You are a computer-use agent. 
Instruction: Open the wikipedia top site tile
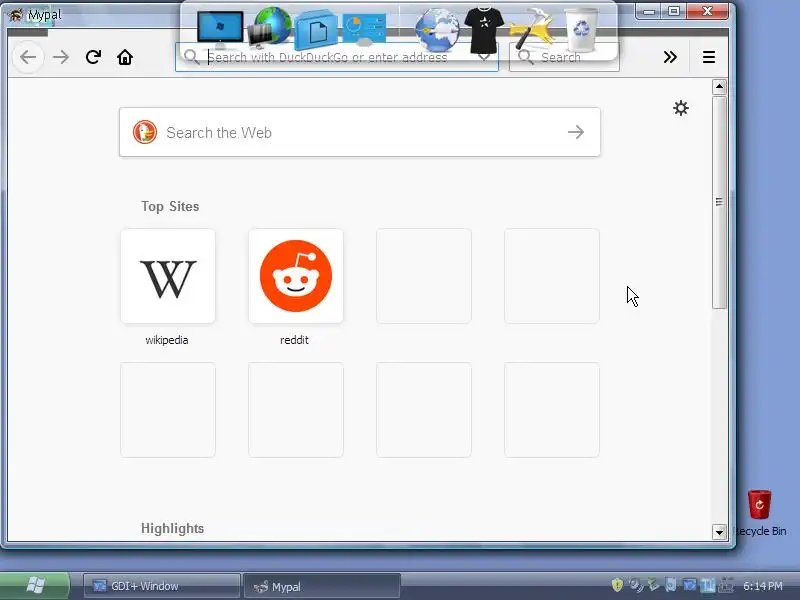(x=168, y=276)
